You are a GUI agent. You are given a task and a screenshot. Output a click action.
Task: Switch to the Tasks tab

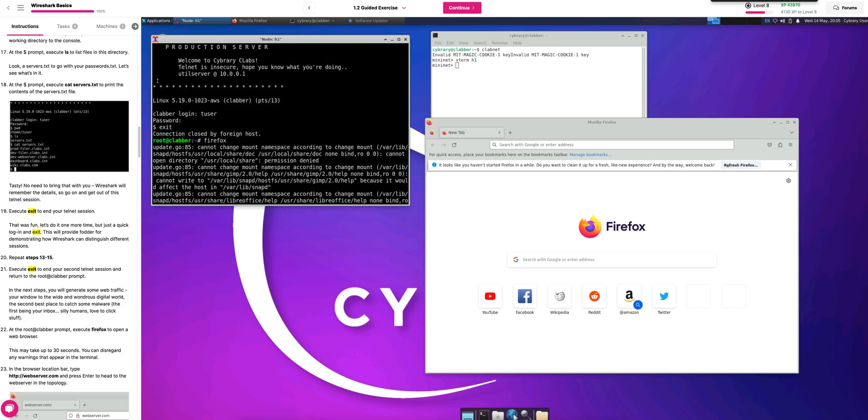tap(63, 26)
